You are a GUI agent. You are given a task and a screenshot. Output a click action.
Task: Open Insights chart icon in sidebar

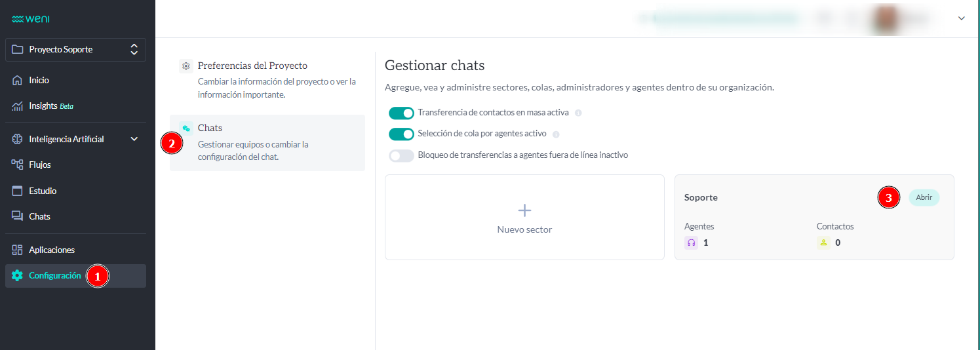pos(18,106)
